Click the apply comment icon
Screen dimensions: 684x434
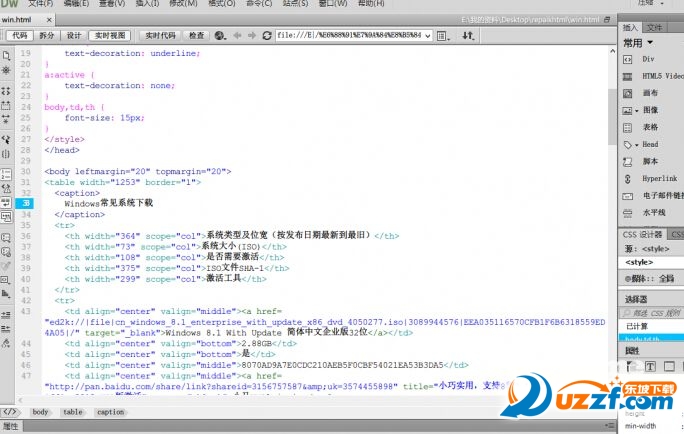tap(6, 238)
